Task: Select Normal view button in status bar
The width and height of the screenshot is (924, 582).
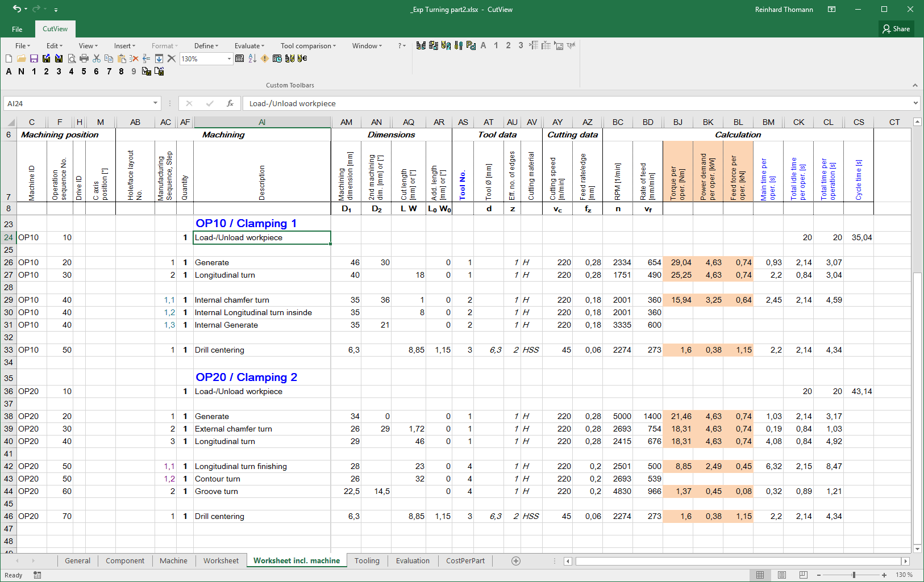Action: coord(760,575)
